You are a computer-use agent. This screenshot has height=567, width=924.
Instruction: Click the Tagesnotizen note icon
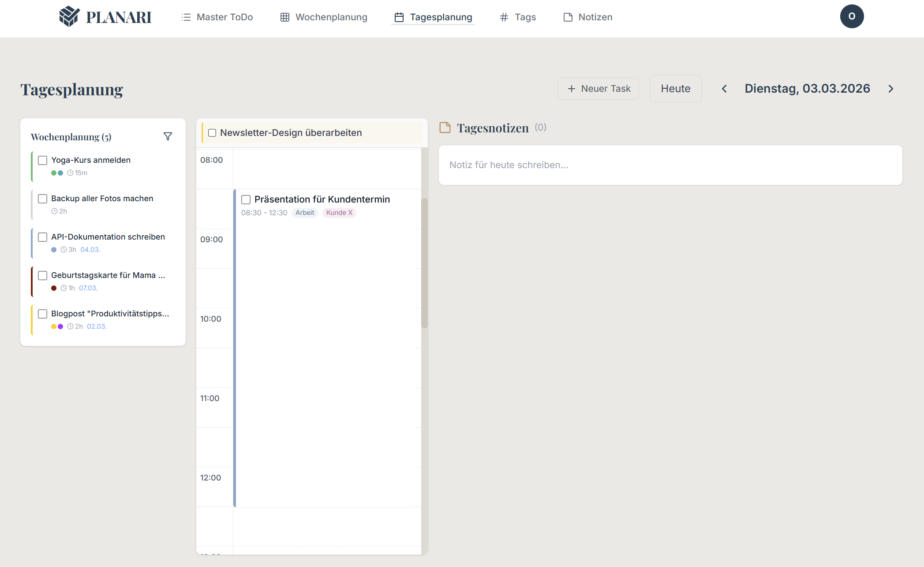[x=445, y=128]
